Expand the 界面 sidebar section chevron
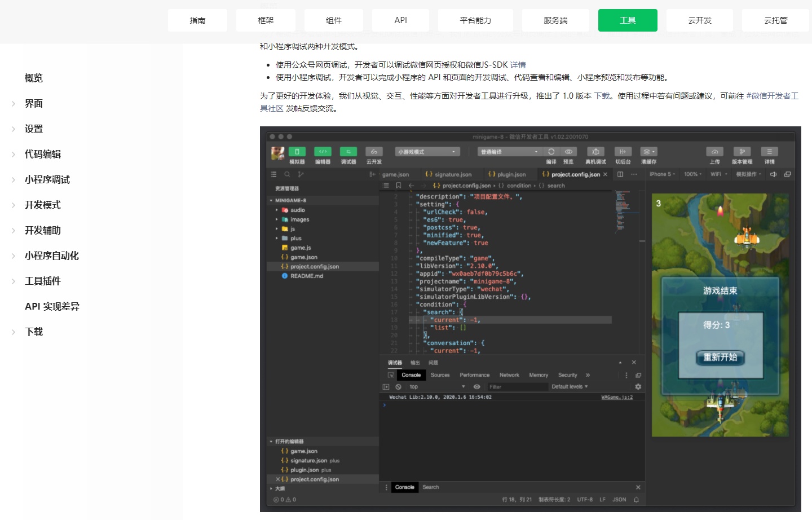The image size is (812, 520). [x=14, y=104]
